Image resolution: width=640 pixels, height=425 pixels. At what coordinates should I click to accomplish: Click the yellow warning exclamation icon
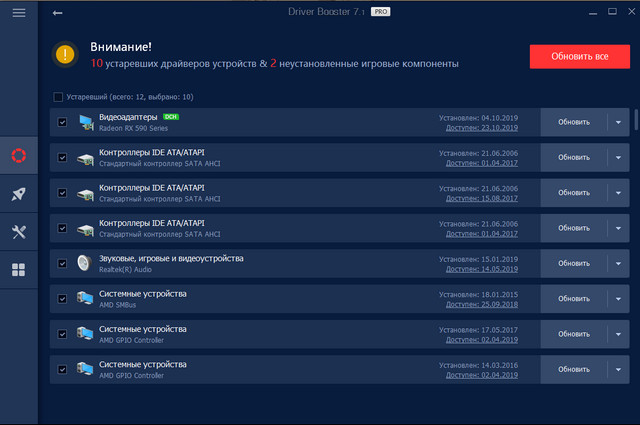pyautogui.click(x=65, y=55)
